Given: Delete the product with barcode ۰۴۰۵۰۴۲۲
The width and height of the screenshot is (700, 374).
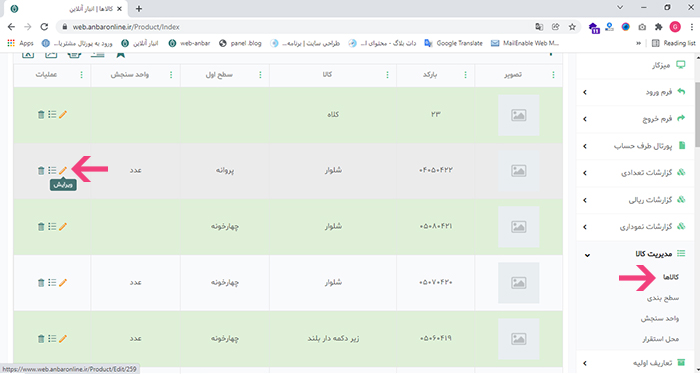Looking at the screenshot, I should click(x=41, y=170).
